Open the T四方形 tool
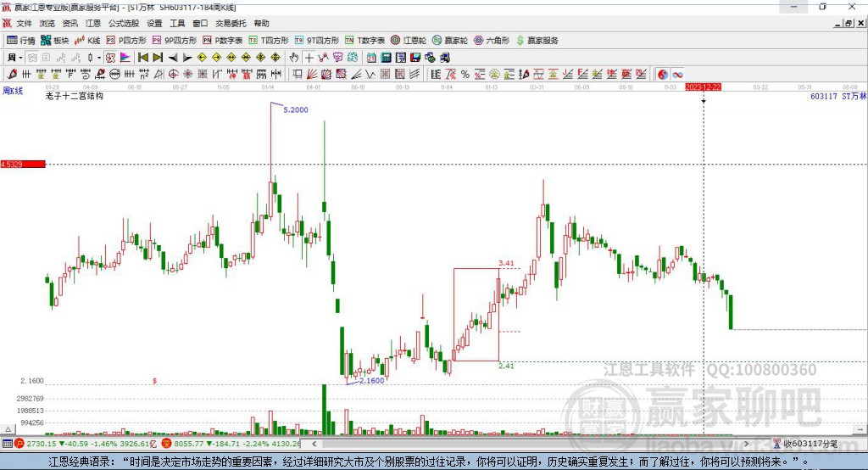 (269, 41)
